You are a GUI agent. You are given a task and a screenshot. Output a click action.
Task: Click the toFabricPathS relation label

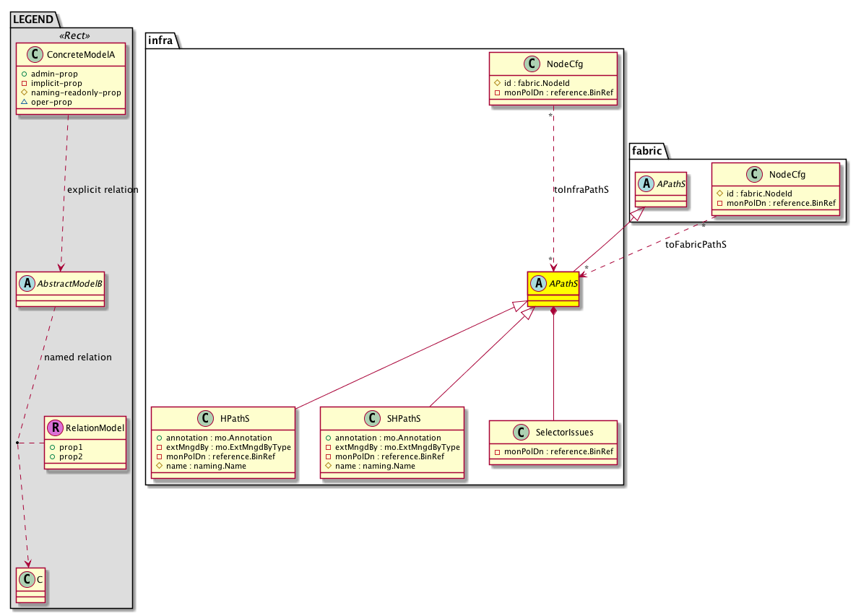click(x=695, y=245)
